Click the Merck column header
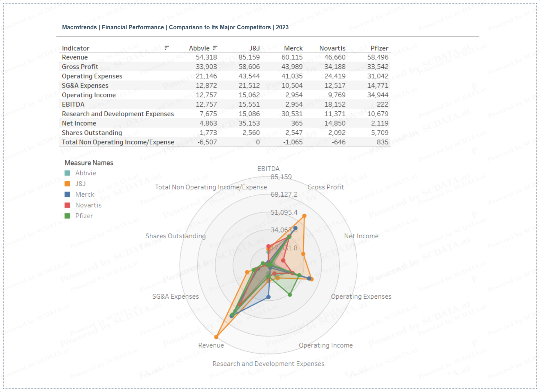 pos(293,48)
